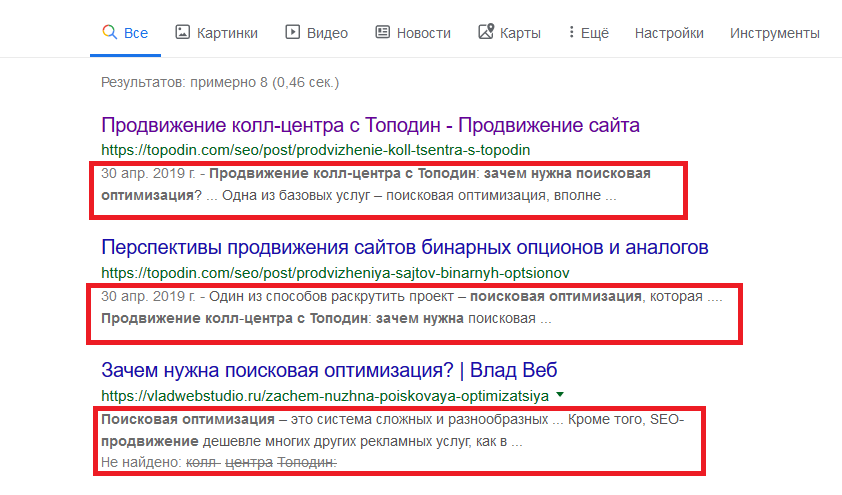Viewport: 842px width, 495px height.
Task: Open result Перспективы продвижения сайтов бинарных опционов
Action: point(405,248)
